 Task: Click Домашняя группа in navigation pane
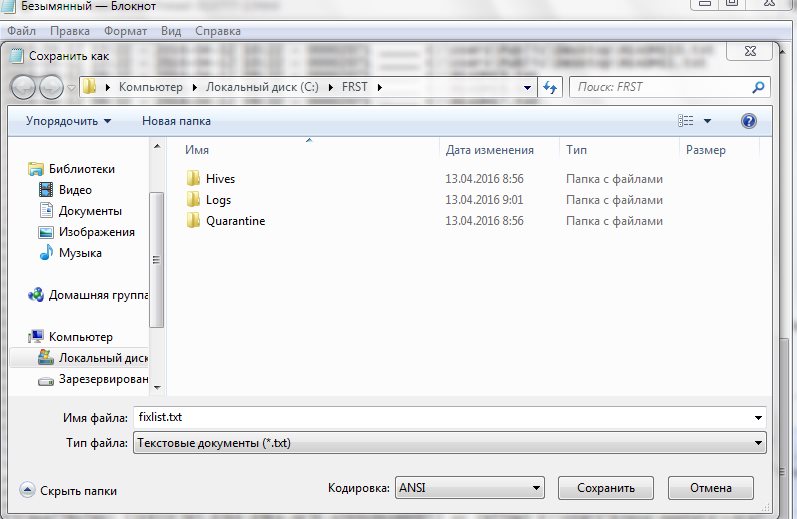(98, 295)
